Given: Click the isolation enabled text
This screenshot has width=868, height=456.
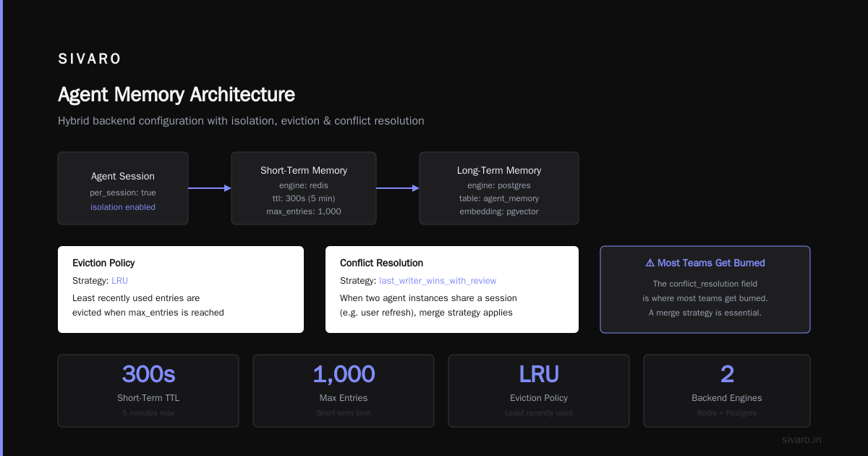Looking at the screenshot, I should coord(123,207).
